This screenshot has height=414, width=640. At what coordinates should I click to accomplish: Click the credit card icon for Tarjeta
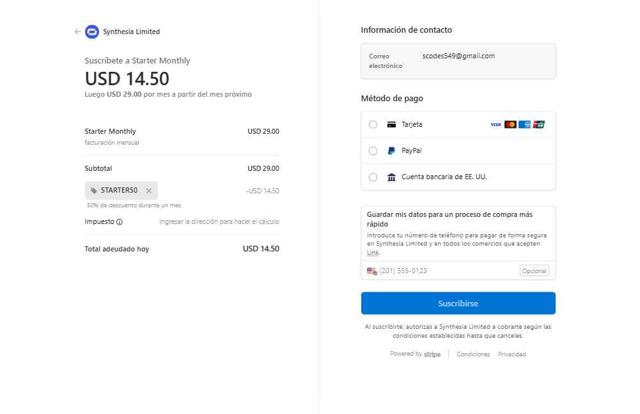(x=391, y=125)
